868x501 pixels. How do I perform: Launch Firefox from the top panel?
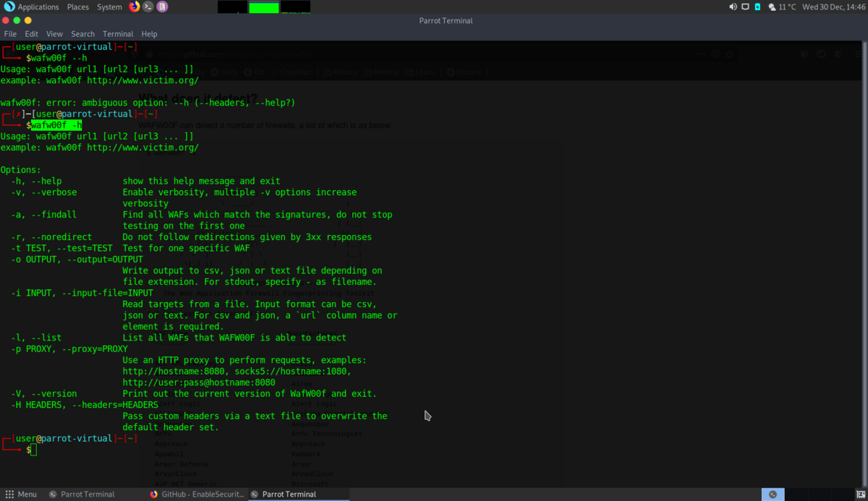tap(134, 7)
